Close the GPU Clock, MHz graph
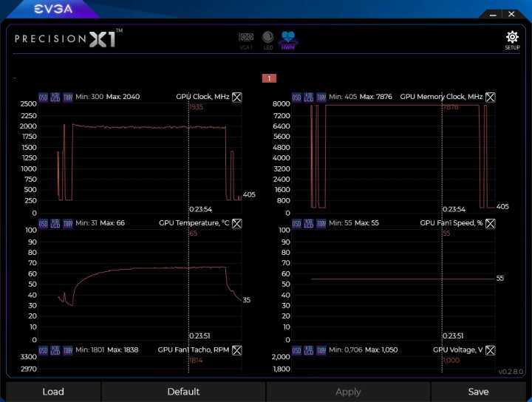The image size is (532, 402). pyautogui.click(x=237, y=98)
